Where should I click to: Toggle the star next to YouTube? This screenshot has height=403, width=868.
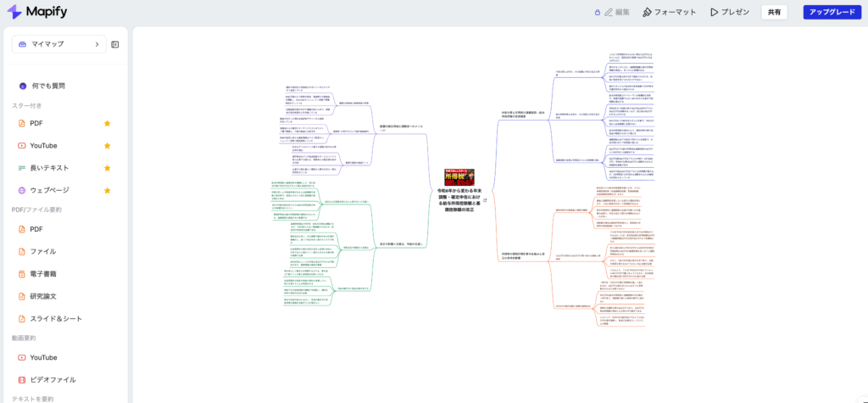(107, 146)
